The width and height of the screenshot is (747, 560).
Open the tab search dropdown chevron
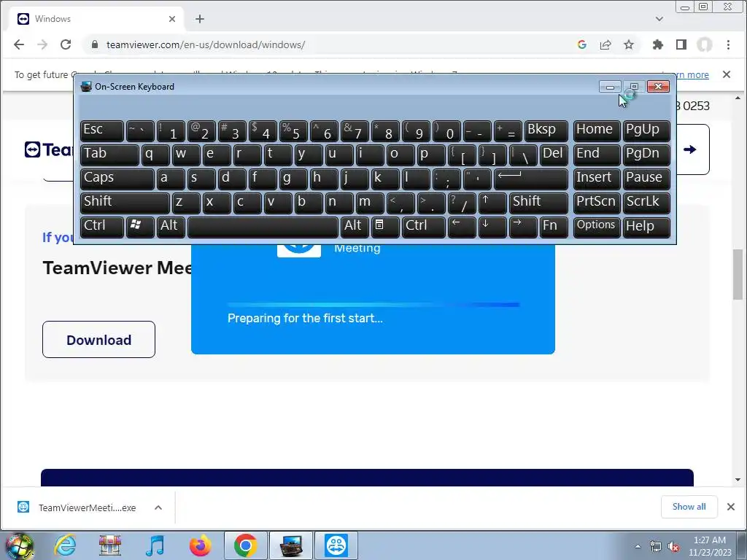(x=659, y=19)
